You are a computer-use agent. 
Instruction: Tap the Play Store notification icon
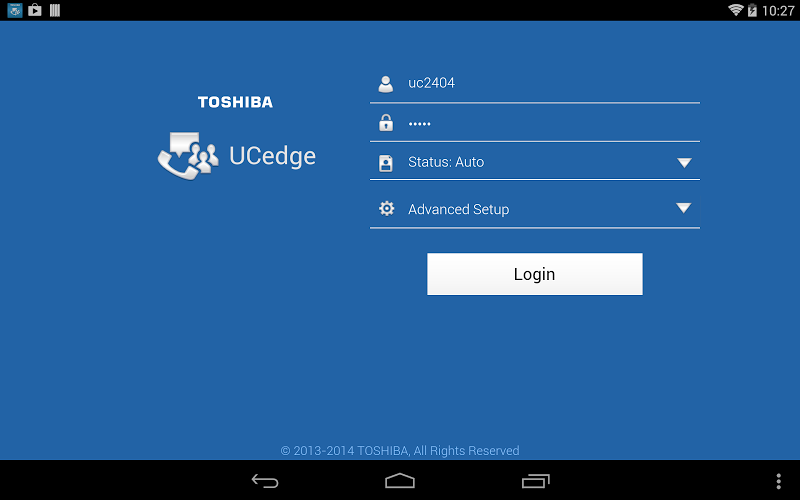pos(35,10)
